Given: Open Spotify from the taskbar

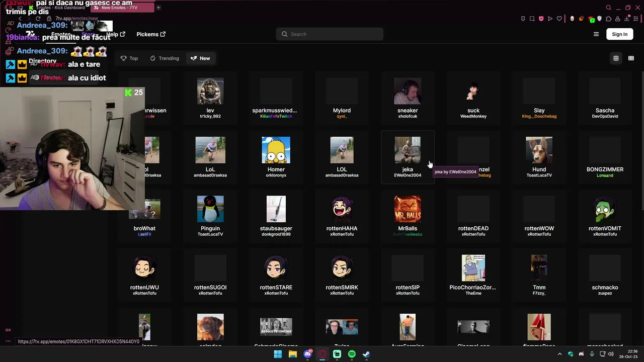Looking at the screenshot, I should (352, 354).
